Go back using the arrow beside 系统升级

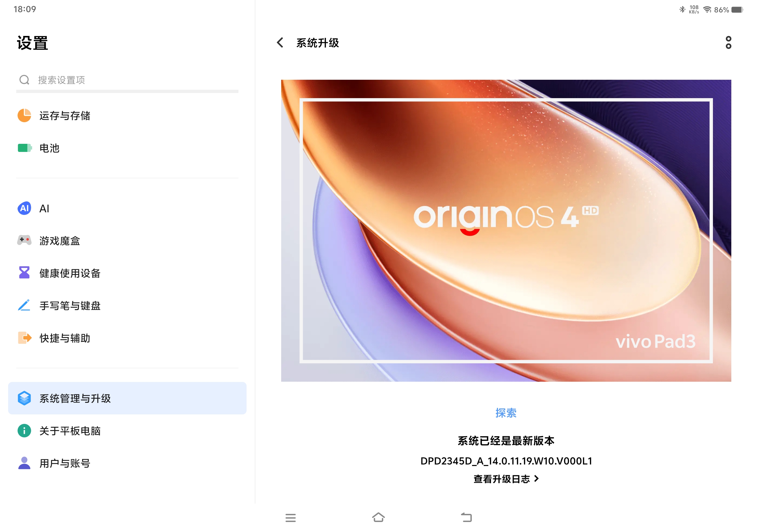point(280,42)
